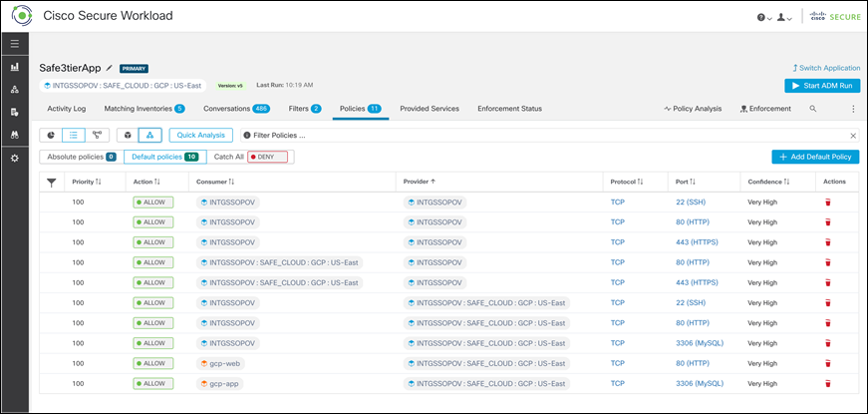868x414 pixels.
Task: Open the gcp-web consumer chip
Action: click(x=221, y=363)
